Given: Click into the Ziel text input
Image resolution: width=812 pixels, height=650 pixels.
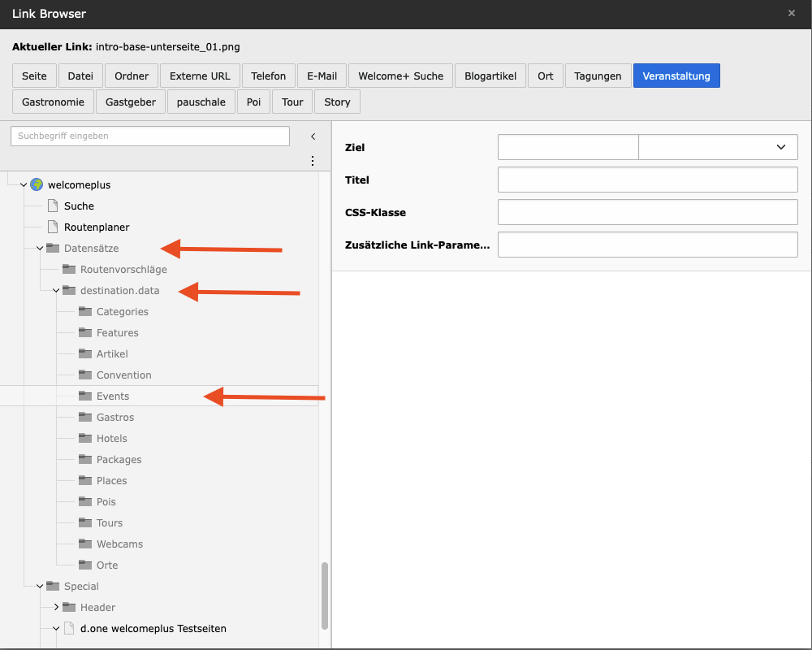Looking at the screenshot, I should (568, 147).
